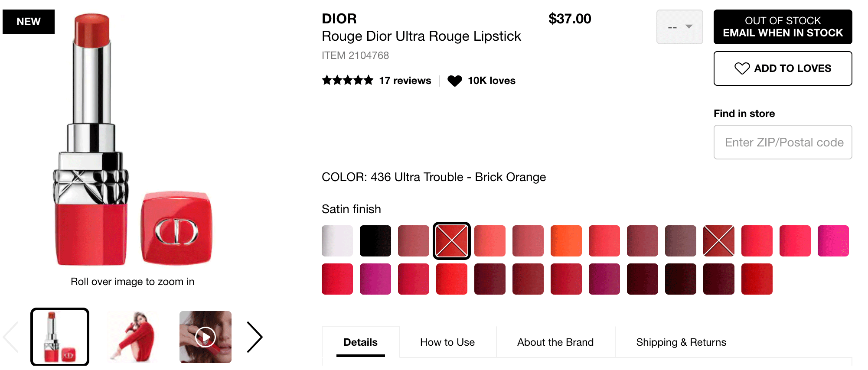This screenshot has height=370, width=868.
Task: Click the next image carousel arrow
Action: pyautogui.click(x=255, y=337)
